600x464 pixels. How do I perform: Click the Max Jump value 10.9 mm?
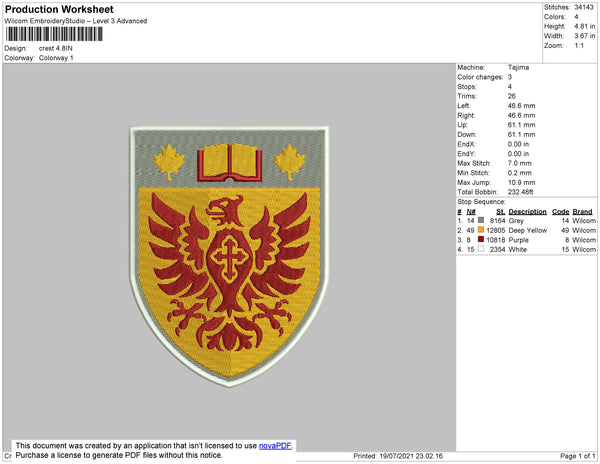click(521, 182)
